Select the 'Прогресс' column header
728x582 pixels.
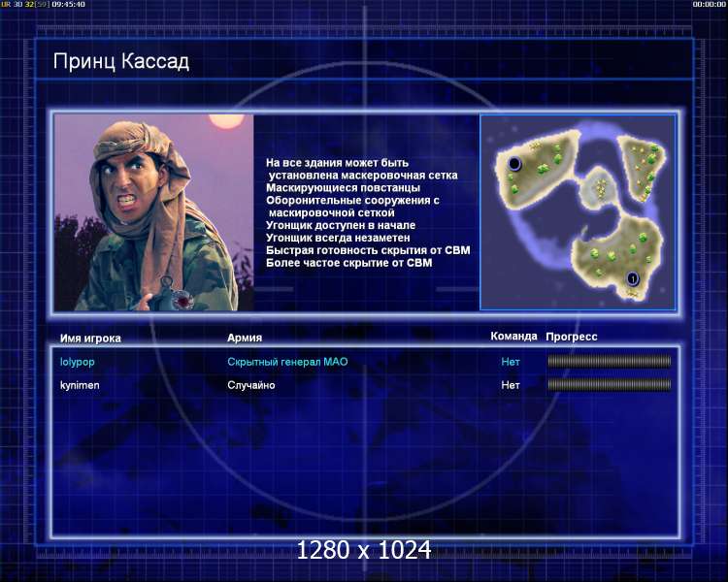pos(572,337)
